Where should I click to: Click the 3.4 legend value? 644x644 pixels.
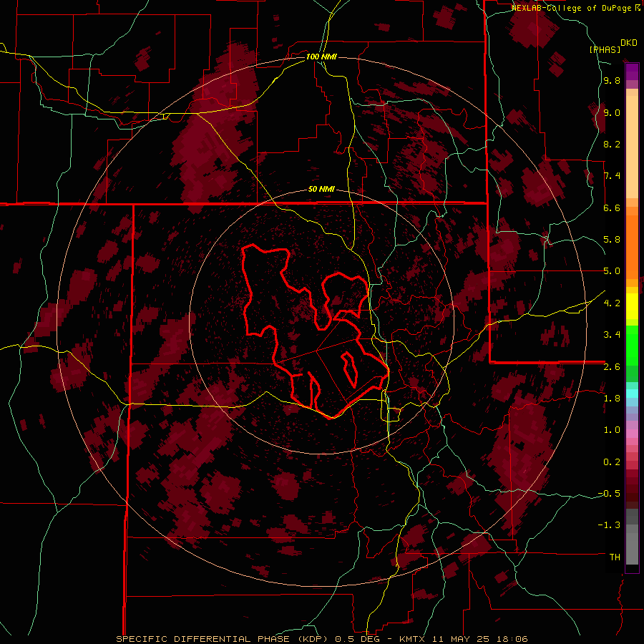coord(612,335)
